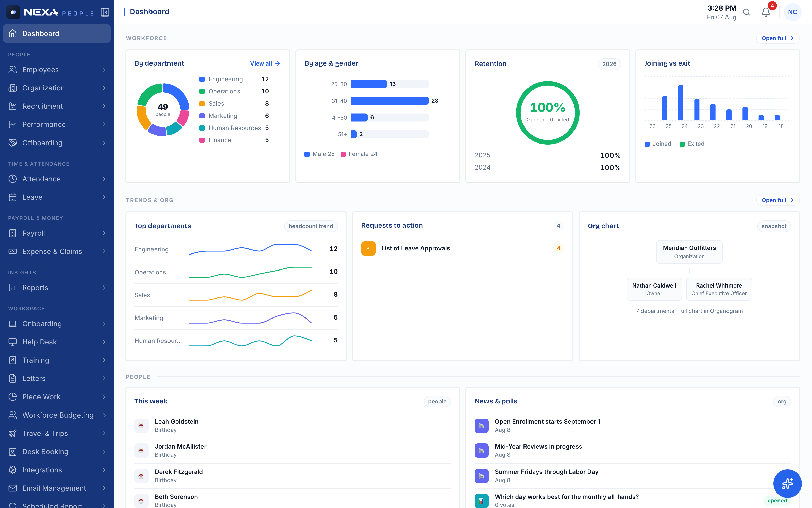Expand the Workforce Budgeting chevron
This screenshot has width=812, height=508.
[x=104, y=415]
